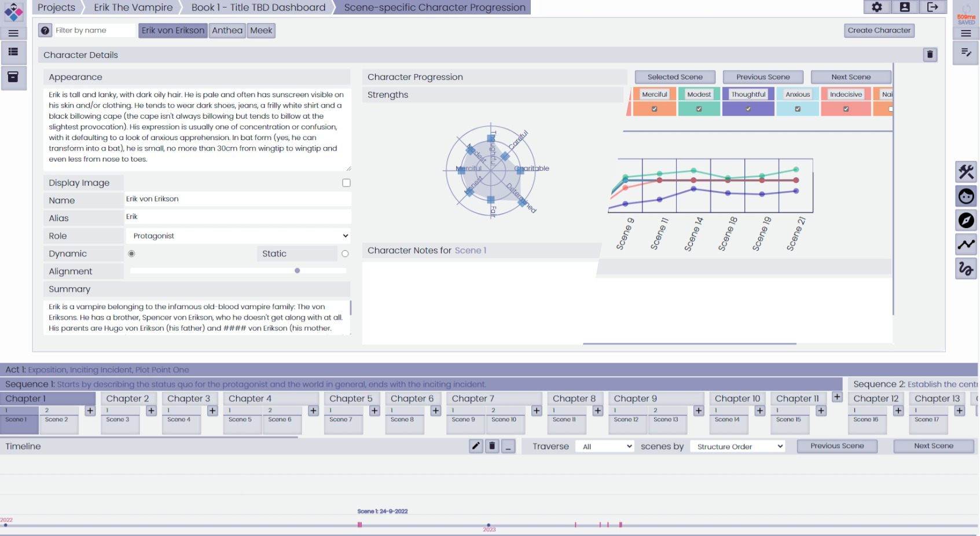Open the archive box icon in left sidebar
Viewport: 980px width, 536px height.
pos(13,76)
